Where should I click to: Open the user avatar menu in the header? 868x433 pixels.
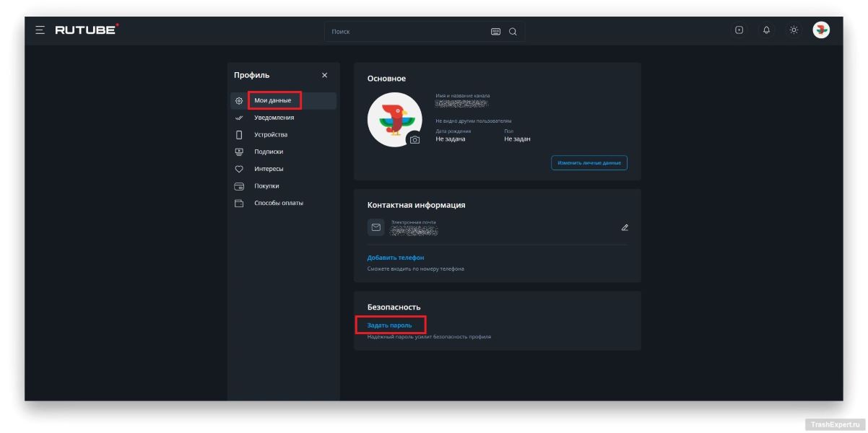coord(821,30)
